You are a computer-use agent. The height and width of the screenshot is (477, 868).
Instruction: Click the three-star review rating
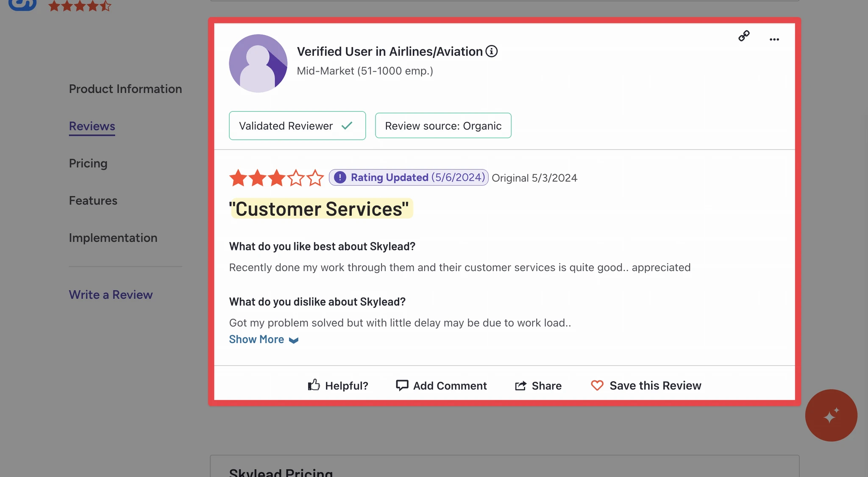(x=276, y=178)
